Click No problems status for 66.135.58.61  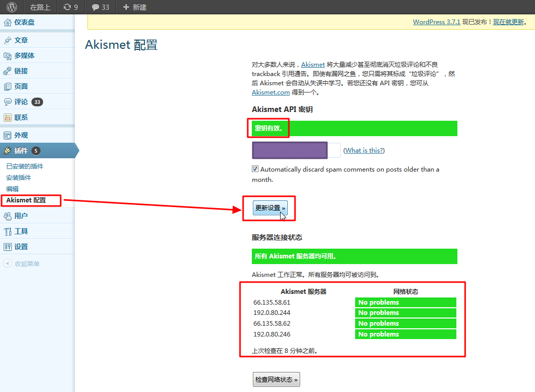[405, 302]
